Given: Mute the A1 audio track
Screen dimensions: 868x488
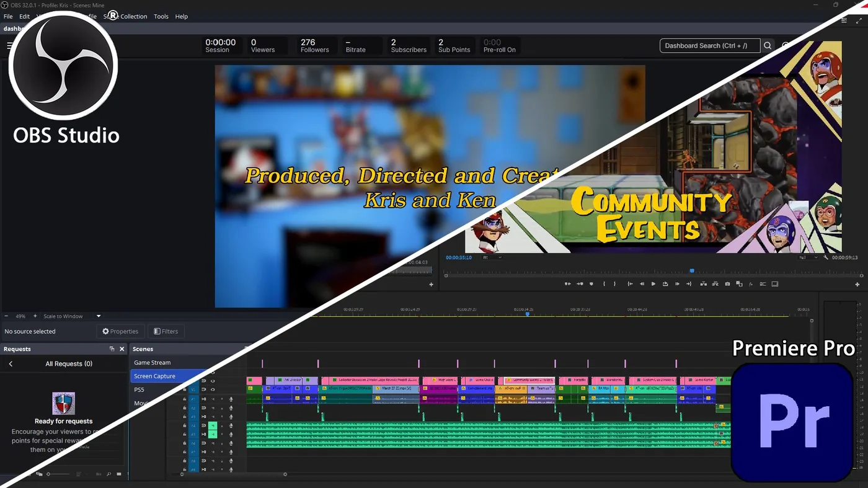Looking at the screenshot, I should 213,399.
